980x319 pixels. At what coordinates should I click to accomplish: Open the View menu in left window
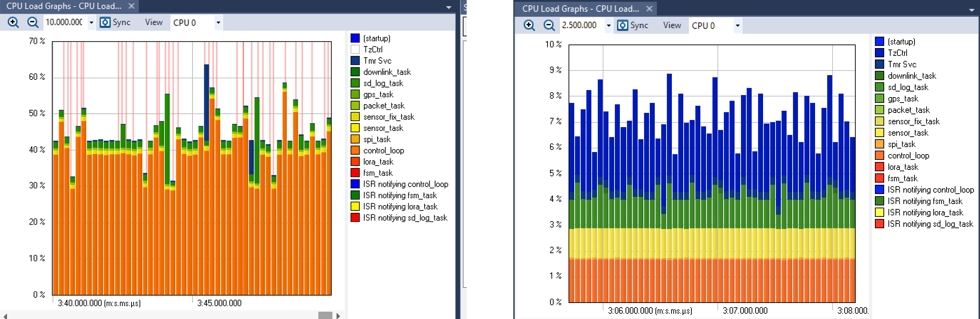(x=154, y=22)
